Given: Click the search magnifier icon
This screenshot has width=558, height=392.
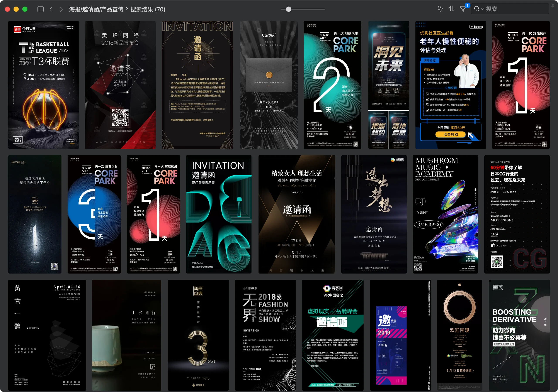Looking at the screenshot, I should tap(476, 9).
